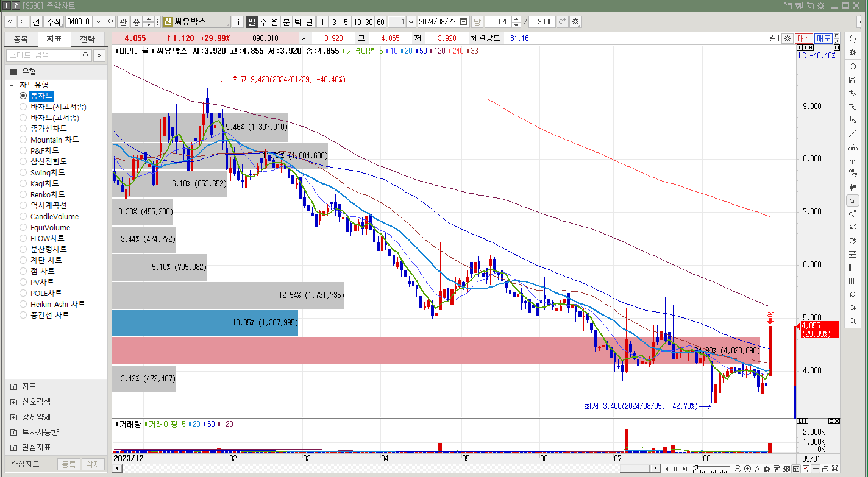Click the 170 candle count spinner arrows
This screenshot has height=477, width=868.
tap(516, 21)
